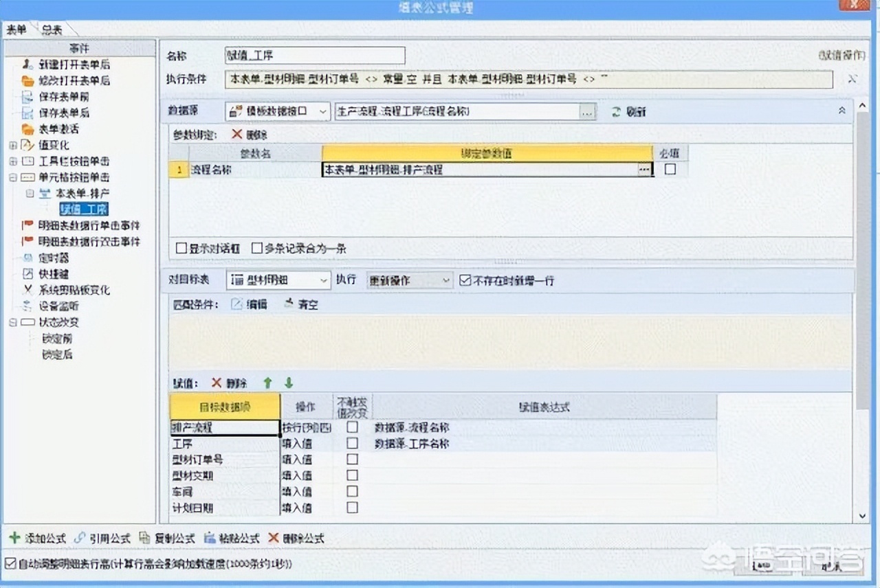
Task: Click the 修改打开表单后 folder icon
Action: 27,80
